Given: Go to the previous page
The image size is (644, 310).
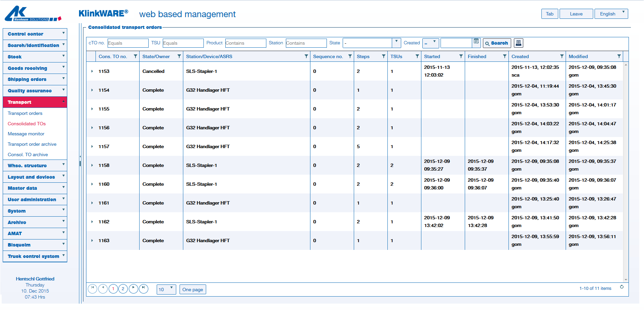Looking at the screenshot, I should [x=103, y=289].
